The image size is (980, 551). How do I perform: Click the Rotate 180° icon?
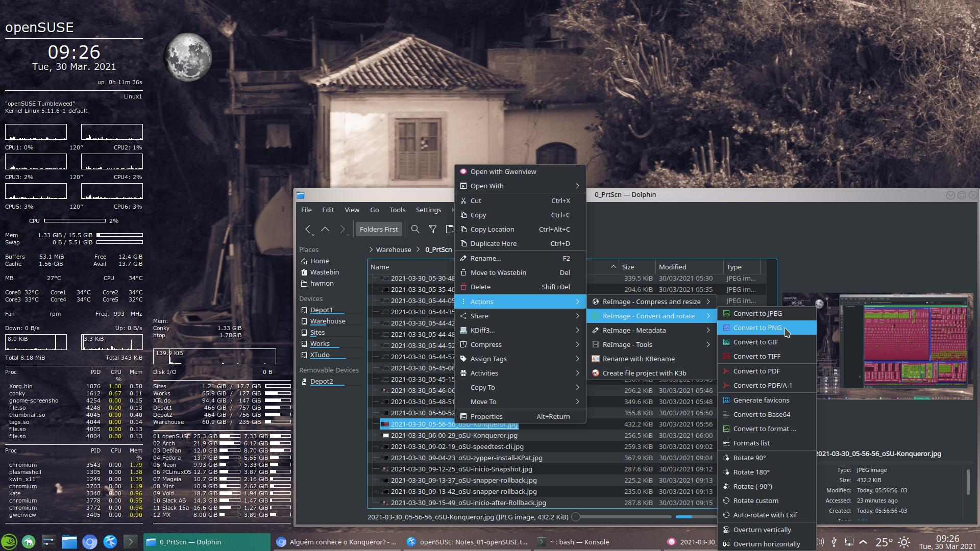click(726, 472)
